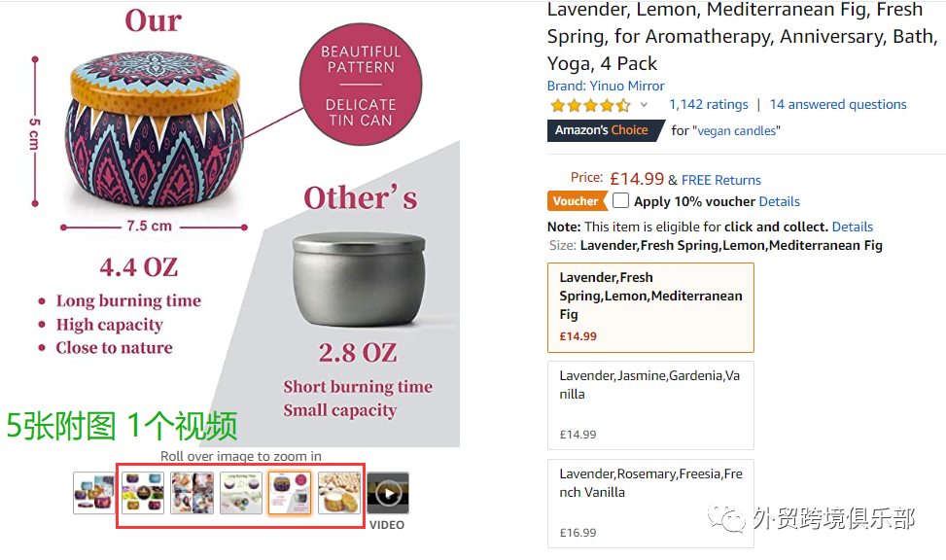Select the first candle set thumbnail
The height and width of the screenshot is (560, 946).
pyautogui.click(x=94, y=493)
